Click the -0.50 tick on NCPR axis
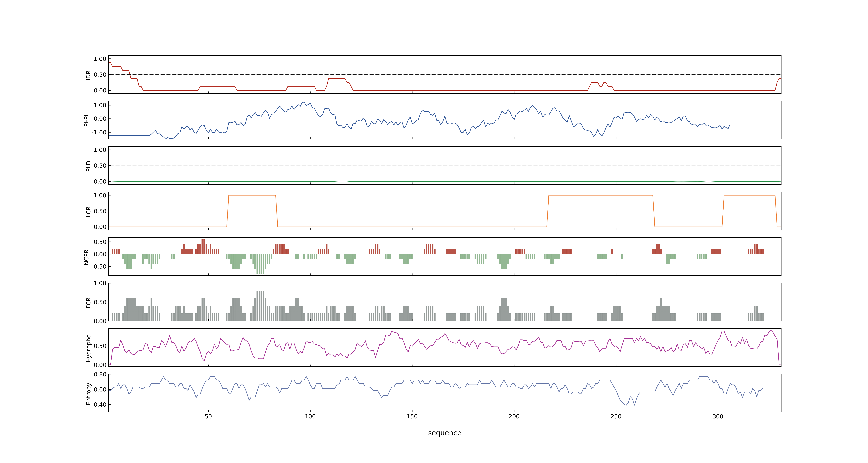Screen dimensions: 868x463 (x=99, y=267)
